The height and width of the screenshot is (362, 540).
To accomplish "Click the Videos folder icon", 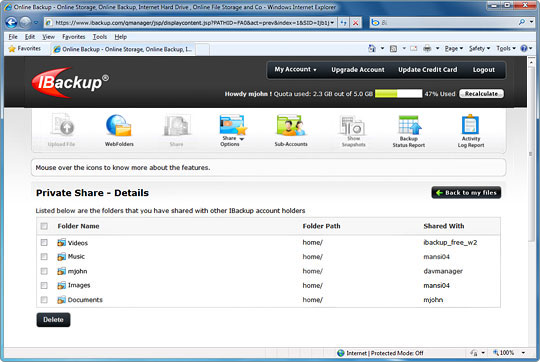I will (61, 242).
